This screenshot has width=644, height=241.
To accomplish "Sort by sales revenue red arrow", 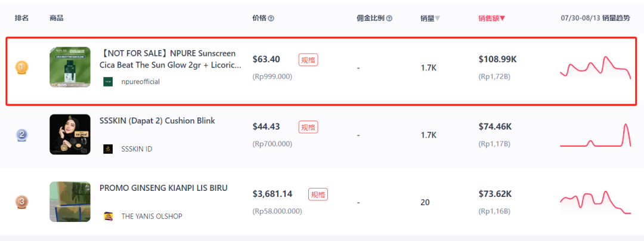I will point(502,18).
